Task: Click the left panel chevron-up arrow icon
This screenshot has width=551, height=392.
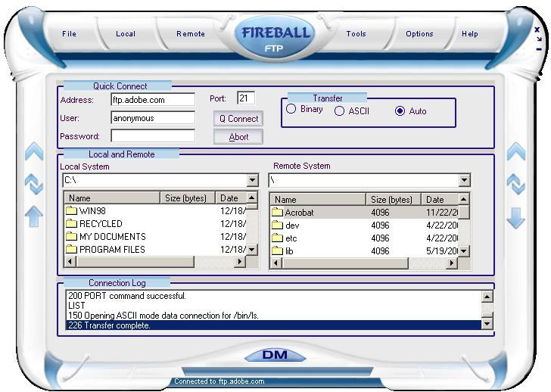Action: point(34,151)
